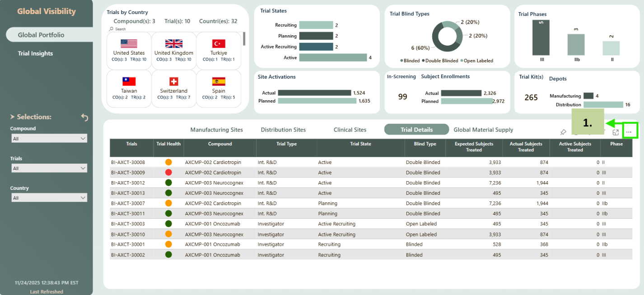Switch to the Manufacturing Sites tab
The image size is (644, 295).
point(216,130)
